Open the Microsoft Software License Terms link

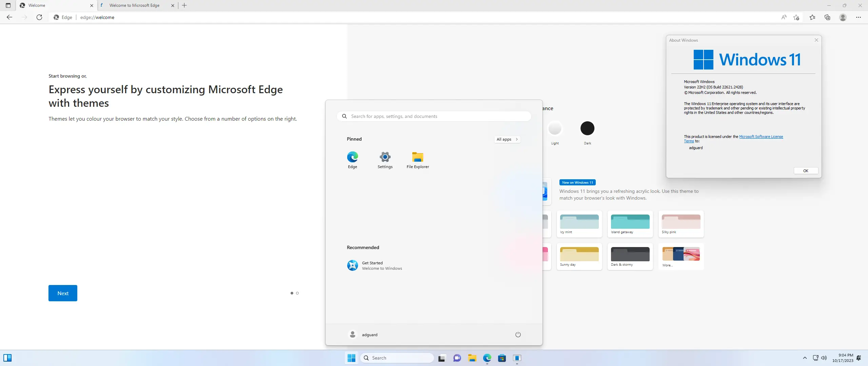tap(761, 137)
